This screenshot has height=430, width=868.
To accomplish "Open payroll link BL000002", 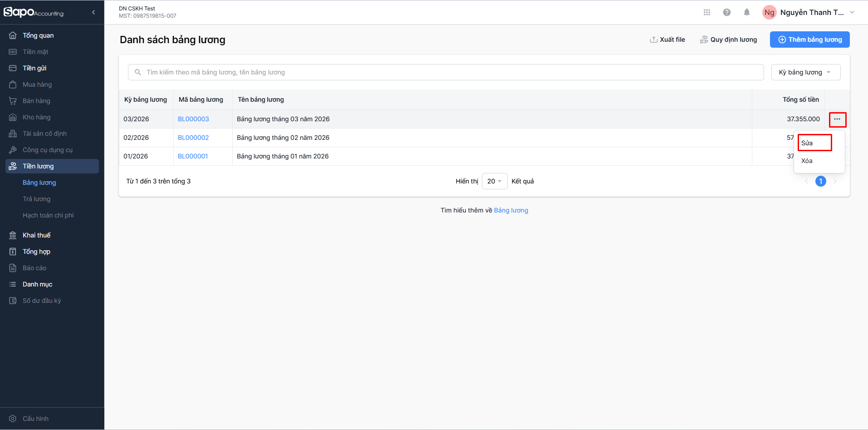I will (x=193, y=138).
